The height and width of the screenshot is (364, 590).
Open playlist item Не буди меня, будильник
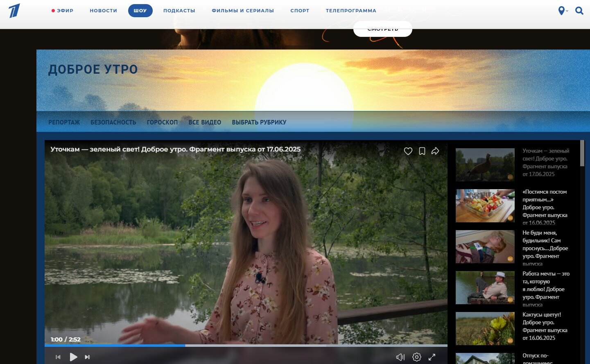click(545, 248)
